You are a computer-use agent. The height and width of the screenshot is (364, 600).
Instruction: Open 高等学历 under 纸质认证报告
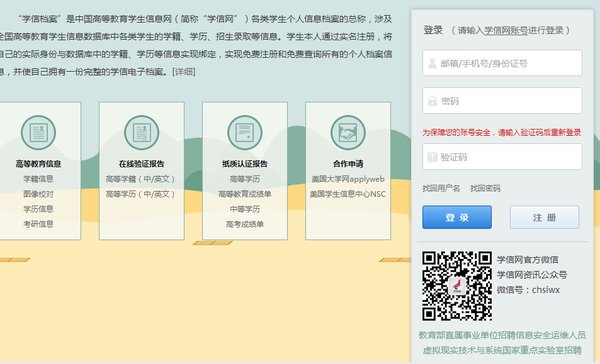coord(245,179)
